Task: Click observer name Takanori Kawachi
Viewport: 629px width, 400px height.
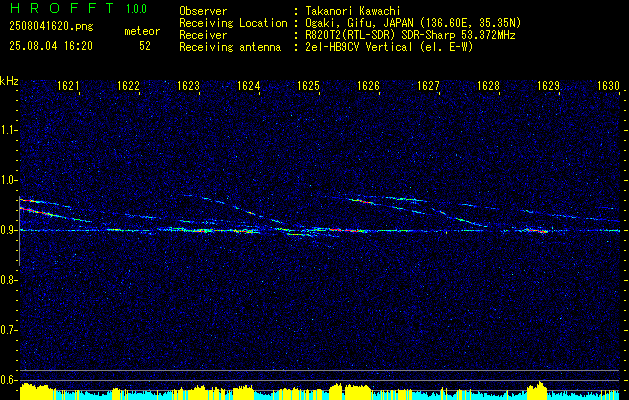Action: (351, 11)
